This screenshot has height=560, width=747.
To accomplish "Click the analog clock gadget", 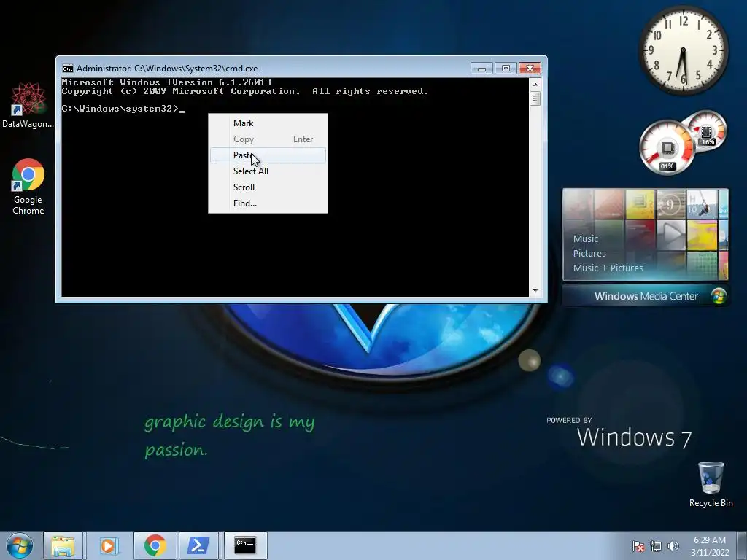I will 683,50.
